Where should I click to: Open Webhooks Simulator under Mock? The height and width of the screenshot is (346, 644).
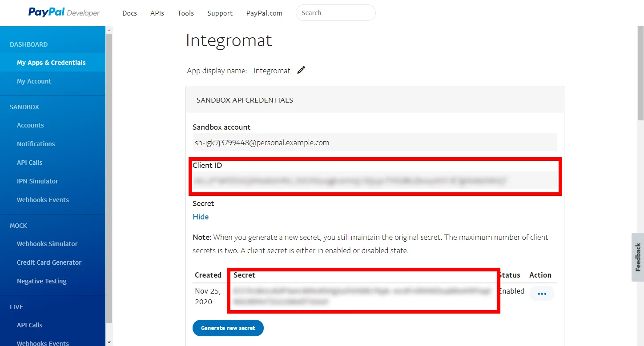click(52, 244)
